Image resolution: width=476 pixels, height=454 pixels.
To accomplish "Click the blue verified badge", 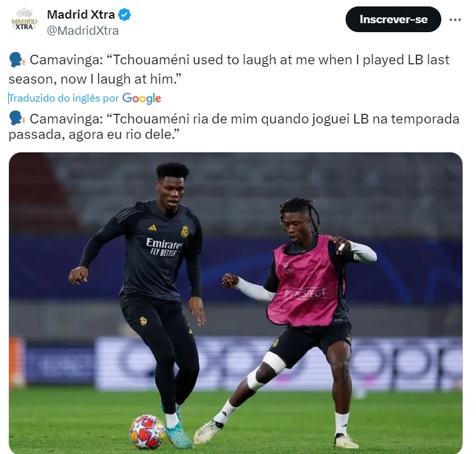I will click(125, 15).
